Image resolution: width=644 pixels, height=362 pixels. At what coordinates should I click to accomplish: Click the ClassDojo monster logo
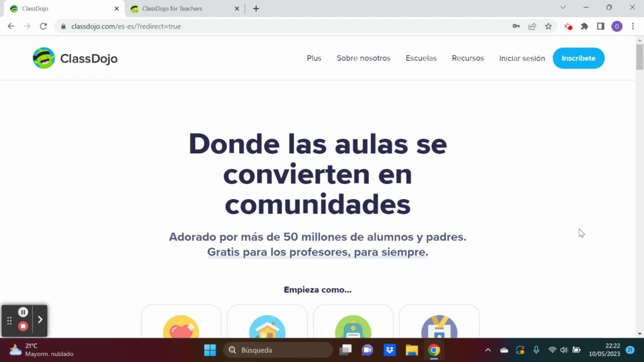point(44,58)
